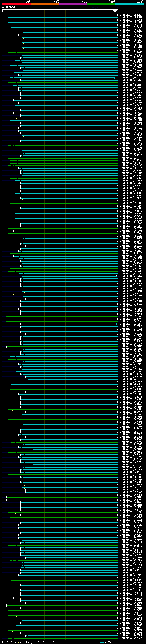The height and width of the screenshot is (644, 146).
Task: Select hit label UniRef100_Q6T705
Action: [131, 379]
